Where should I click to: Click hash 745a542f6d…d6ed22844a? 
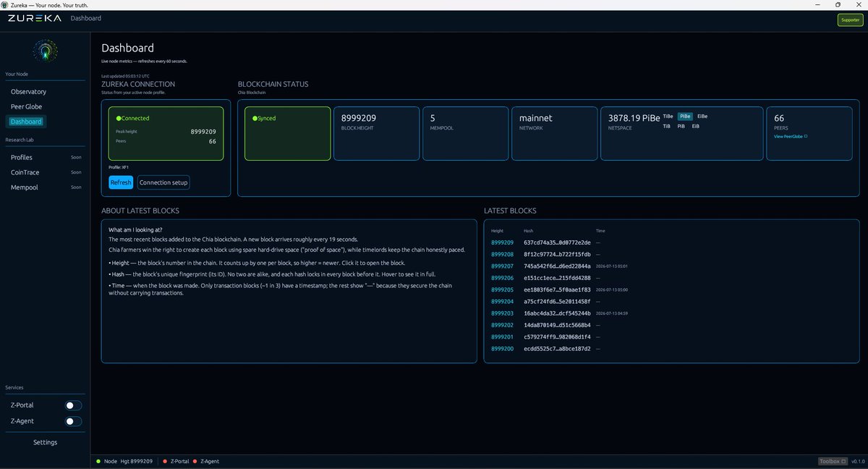pyautogui.click(x=557, y=266)
